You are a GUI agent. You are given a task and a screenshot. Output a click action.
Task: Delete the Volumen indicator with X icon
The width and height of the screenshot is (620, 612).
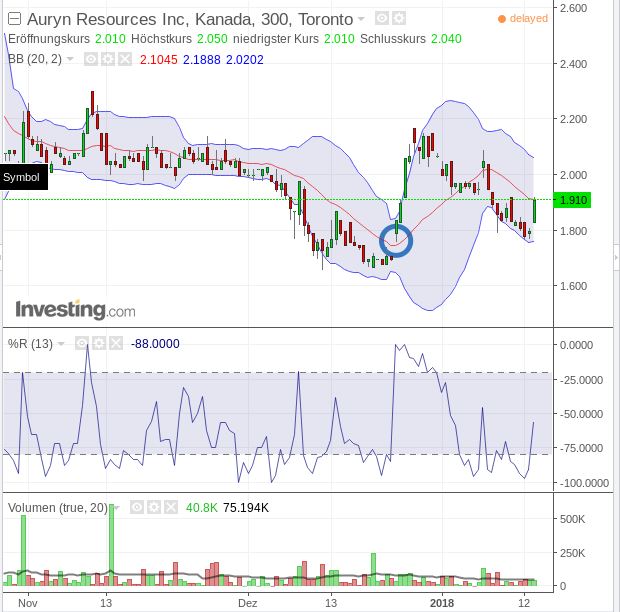(171, 507)
